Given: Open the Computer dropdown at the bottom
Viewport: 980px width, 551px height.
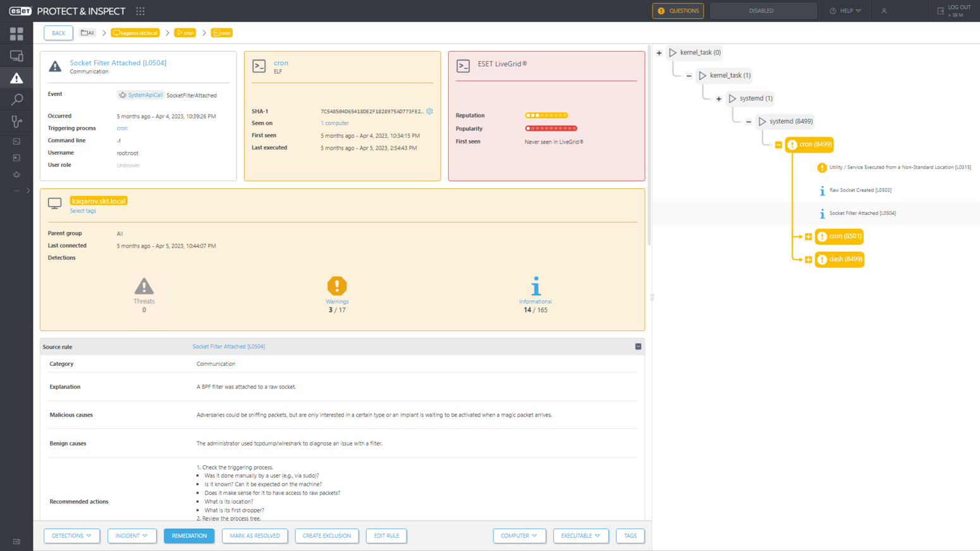Looking at the screenshot, I should [x=519, y=536].
